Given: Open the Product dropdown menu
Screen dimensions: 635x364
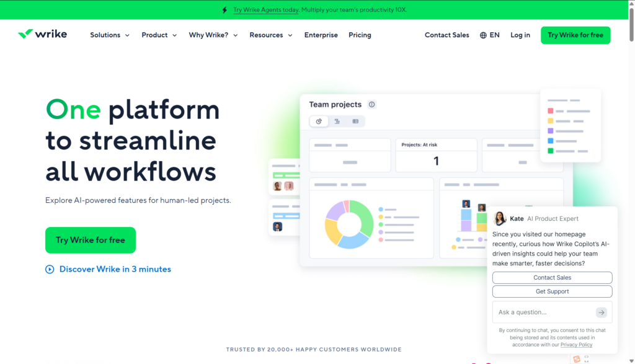Looking at the screenshot, I should [x=159, y=35].
